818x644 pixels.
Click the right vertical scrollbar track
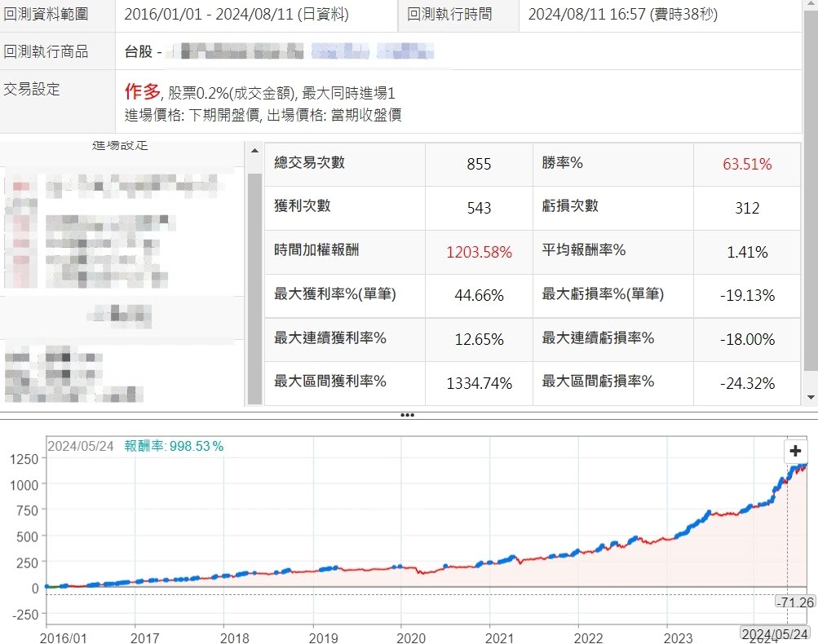pos(810,245)
